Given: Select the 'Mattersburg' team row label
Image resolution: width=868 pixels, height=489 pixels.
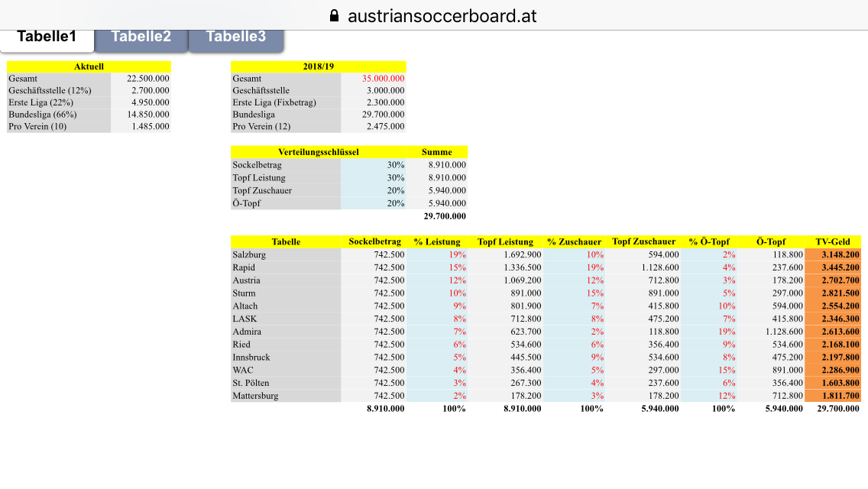Looking at the screenshot, I should tap(255, 396).
